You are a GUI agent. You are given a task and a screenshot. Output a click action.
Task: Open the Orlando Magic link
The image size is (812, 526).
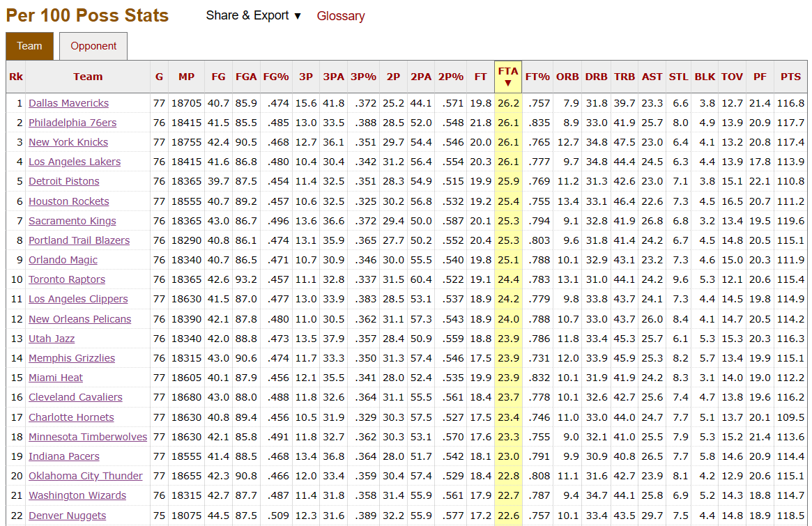pyautogui.click(x=63, y=260)
